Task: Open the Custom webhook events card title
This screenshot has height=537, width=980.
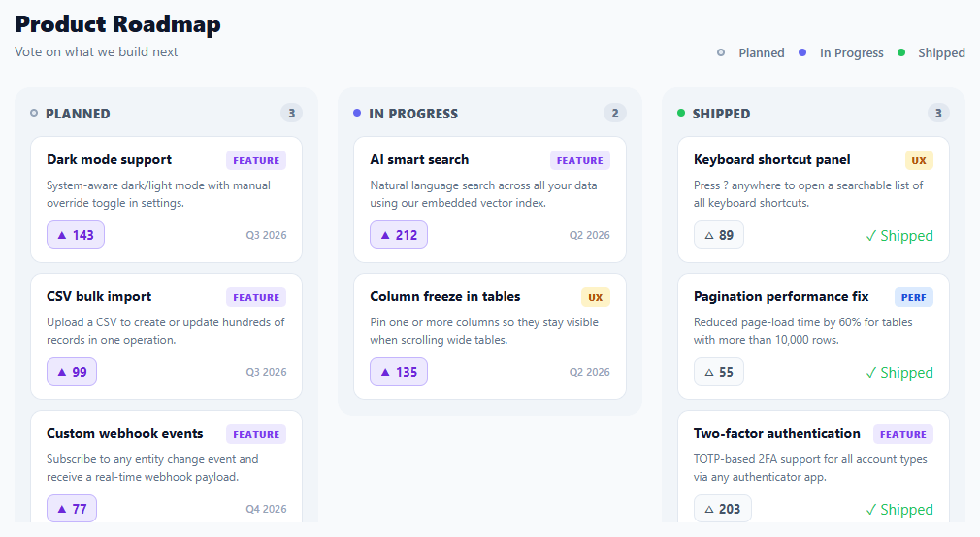Action: tap(125, 434)
